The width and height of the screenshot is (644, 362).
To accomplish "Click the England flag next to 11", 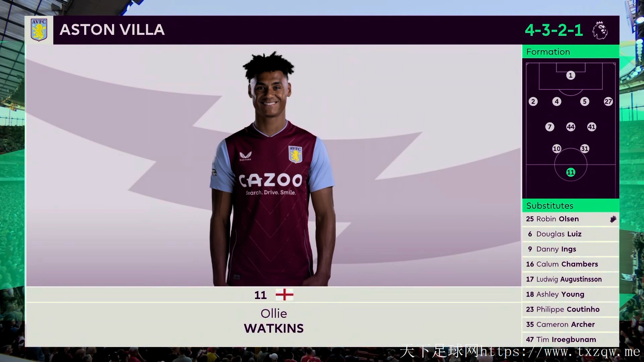I will (284, 295).
